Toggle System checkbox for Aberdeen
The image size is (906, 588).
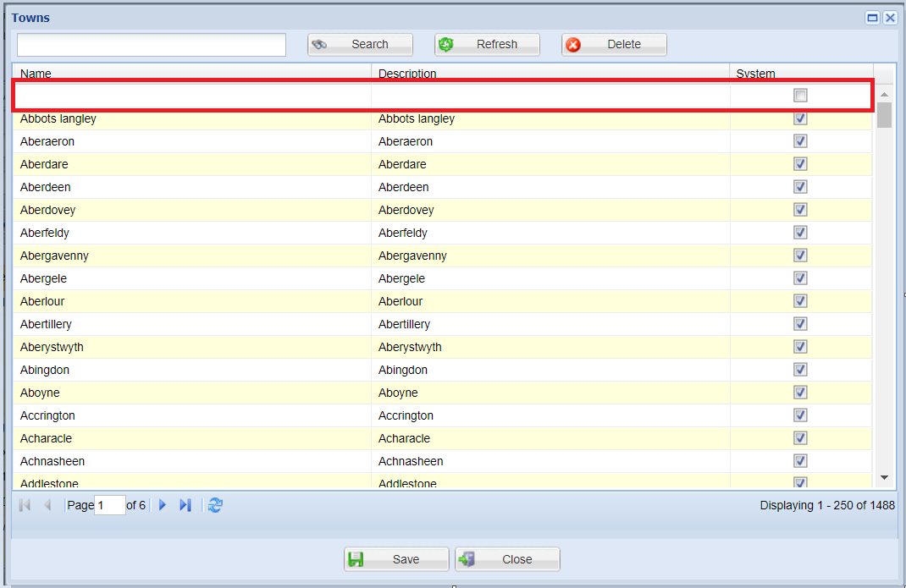800,187
